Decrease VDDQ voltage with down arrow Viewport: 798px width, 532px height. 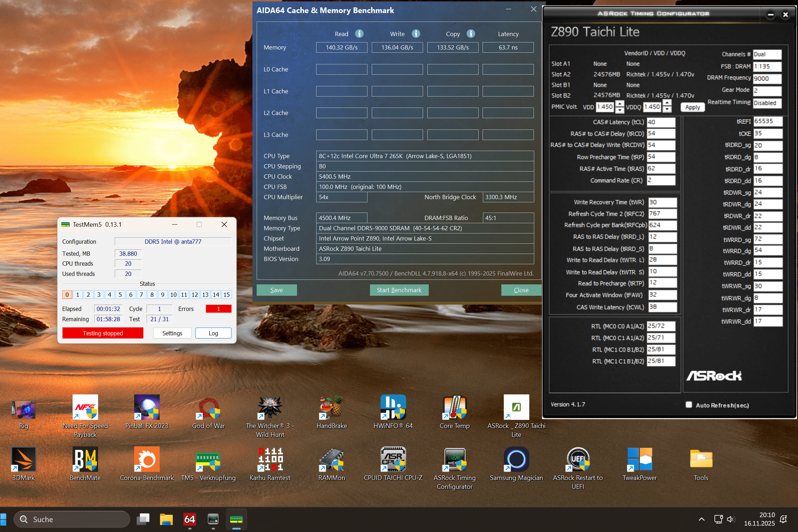(x=667, y=110)
